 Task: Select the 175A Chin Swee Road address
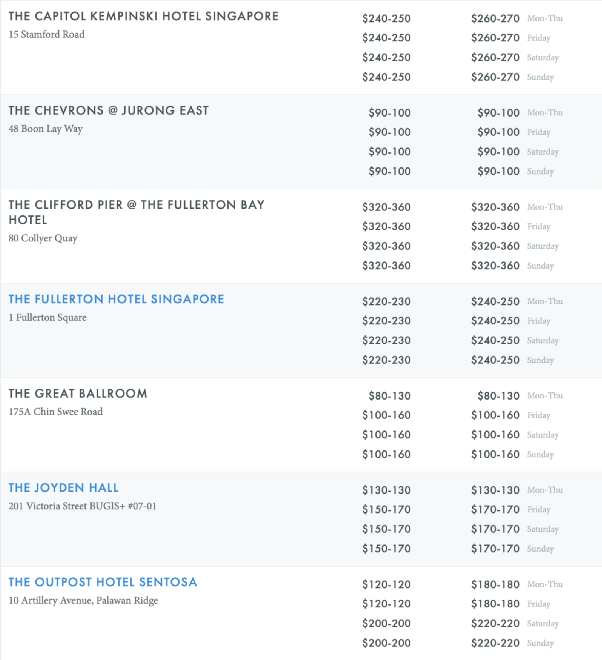[x=55, y=412]
